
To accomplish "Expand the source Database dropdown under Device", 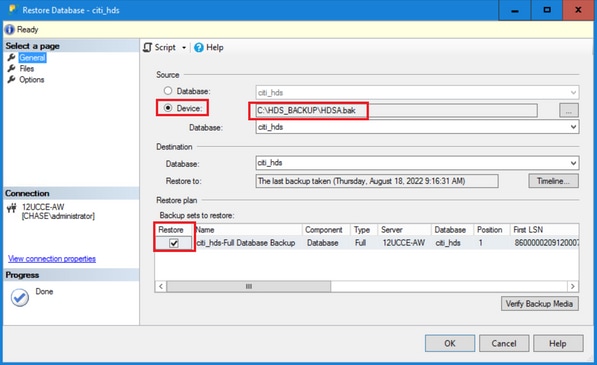I will pos(573,127).
